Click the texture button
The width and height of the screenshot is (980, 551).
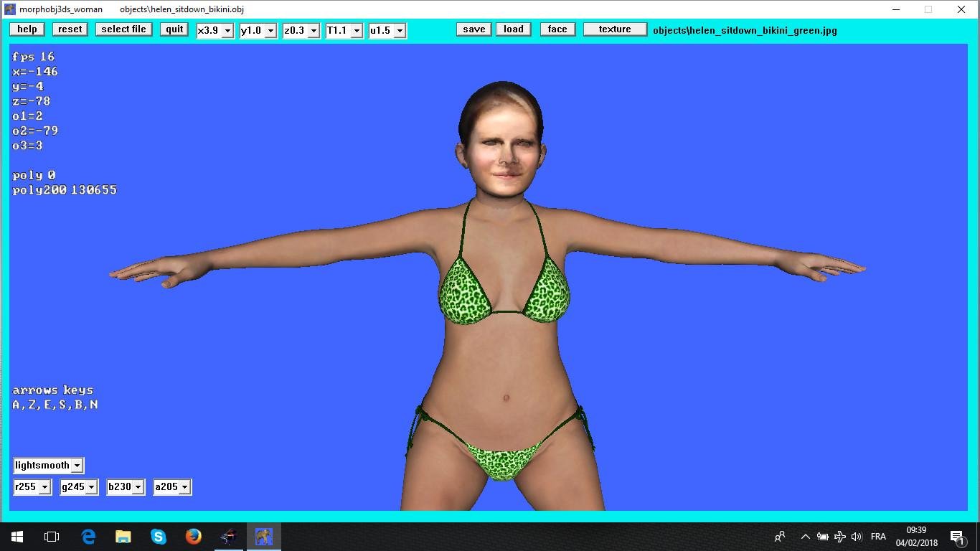pyautogui.click(x=615, y=29)
